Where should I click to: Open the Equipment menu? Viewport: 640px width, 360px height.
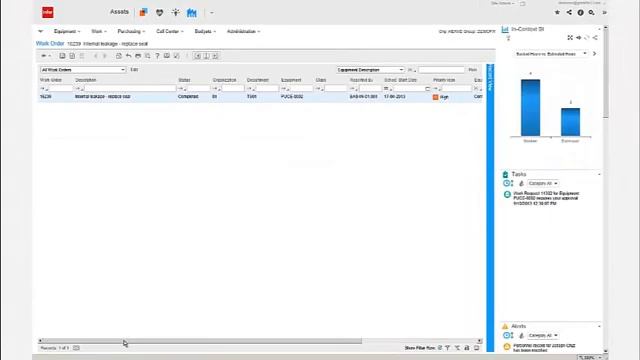(67, 31)
